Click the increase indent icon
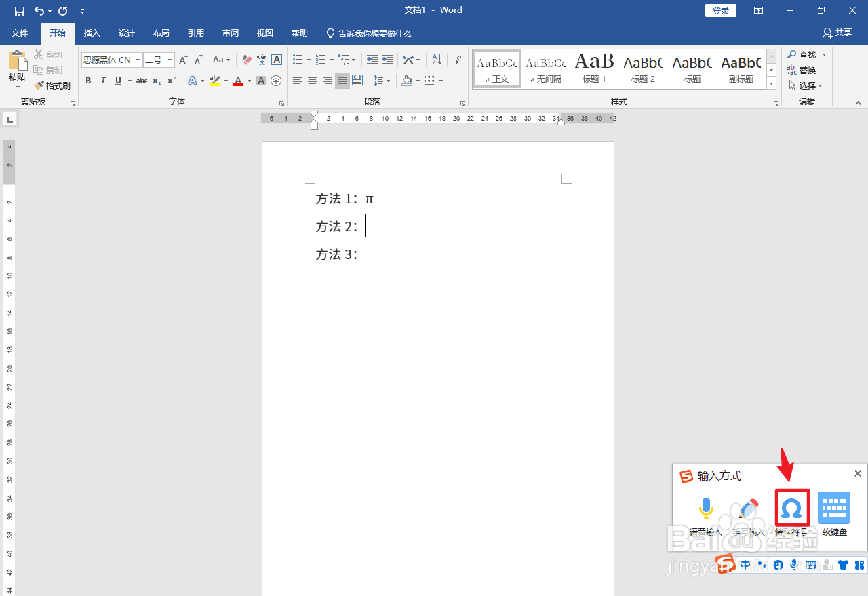The image size is (868, 596). (387, 60)
